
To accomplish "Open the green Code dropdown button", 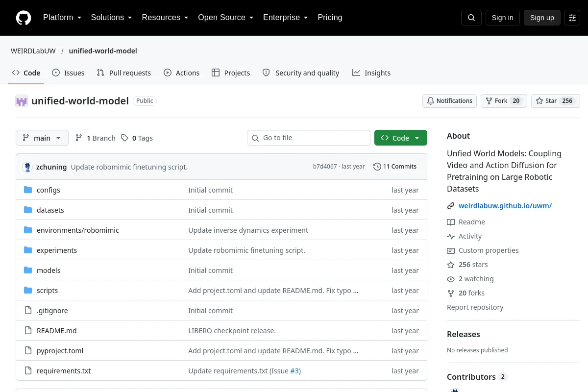I will click(x=401, y=138).
